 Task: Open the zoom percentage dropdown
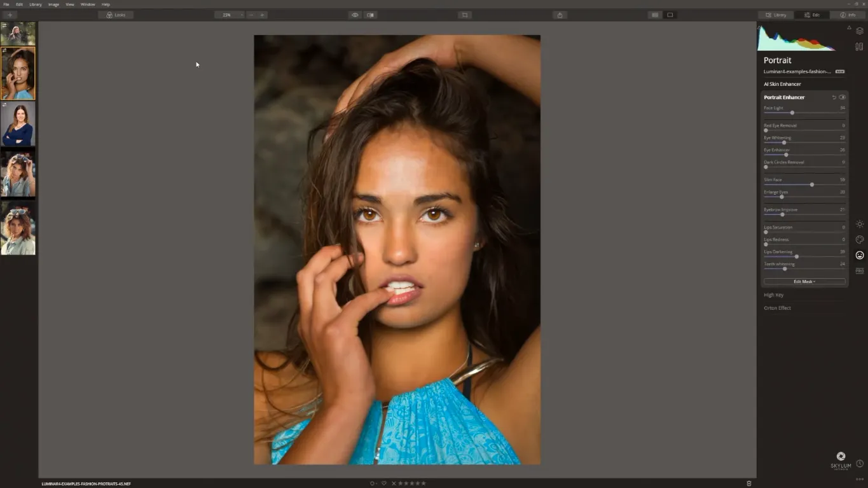coord(229,15)
